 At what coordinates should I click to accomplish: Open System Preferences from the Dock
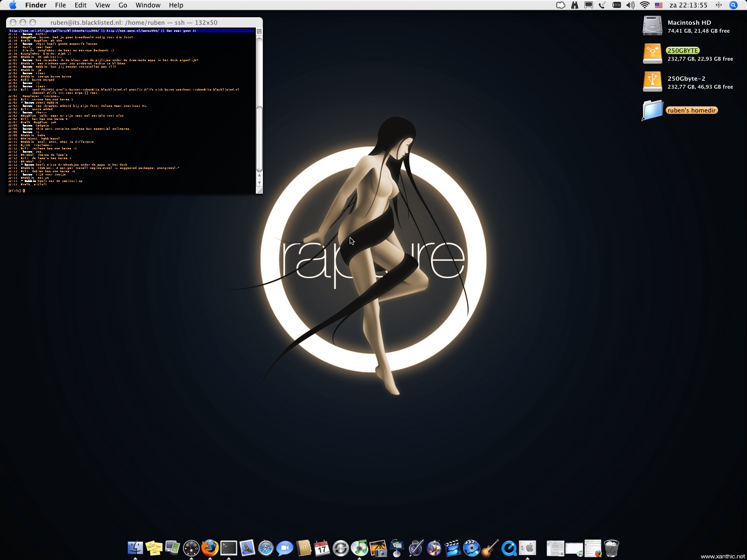pyautogui.click(x=528, y=548)
